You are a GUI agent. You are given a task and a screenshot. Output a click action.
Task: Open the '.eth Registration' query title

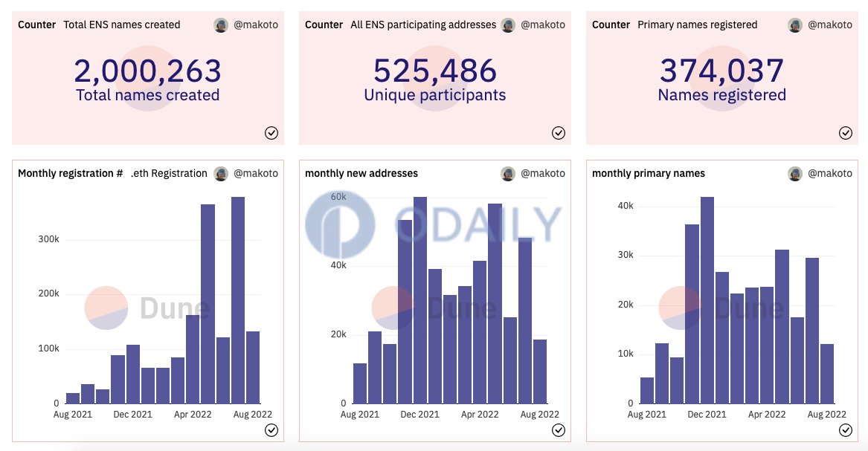169,174
